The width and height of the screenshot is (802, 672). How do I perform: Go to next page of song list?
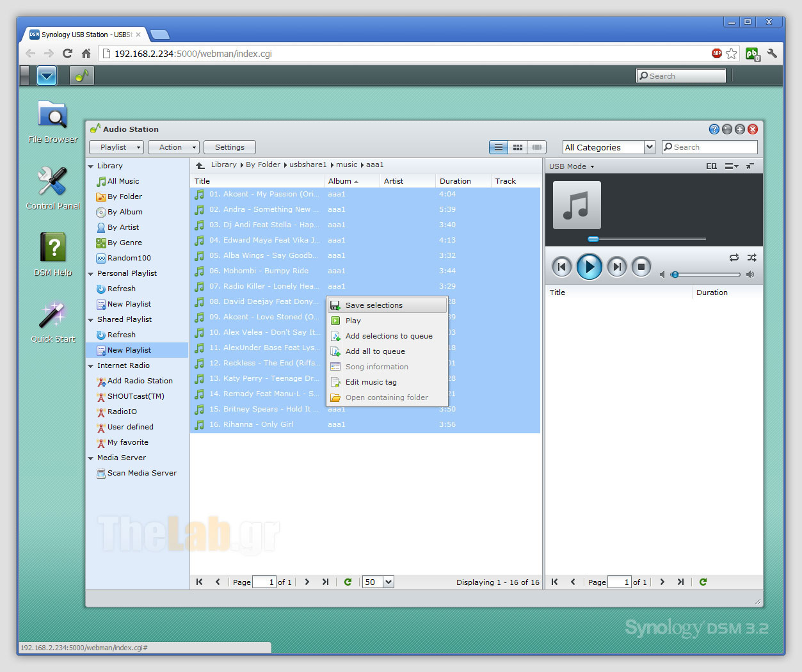[x=307, y=582]
